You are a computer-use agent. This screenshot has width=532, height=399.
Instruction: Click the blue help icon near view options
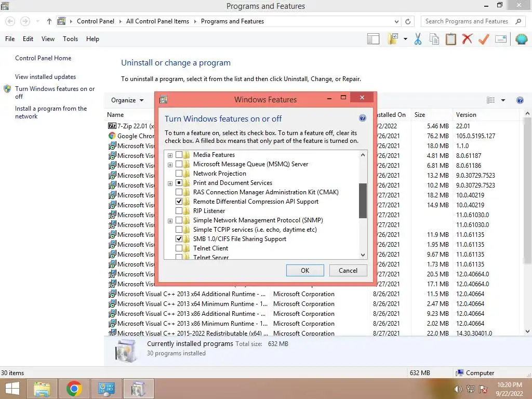click(520, 100)
